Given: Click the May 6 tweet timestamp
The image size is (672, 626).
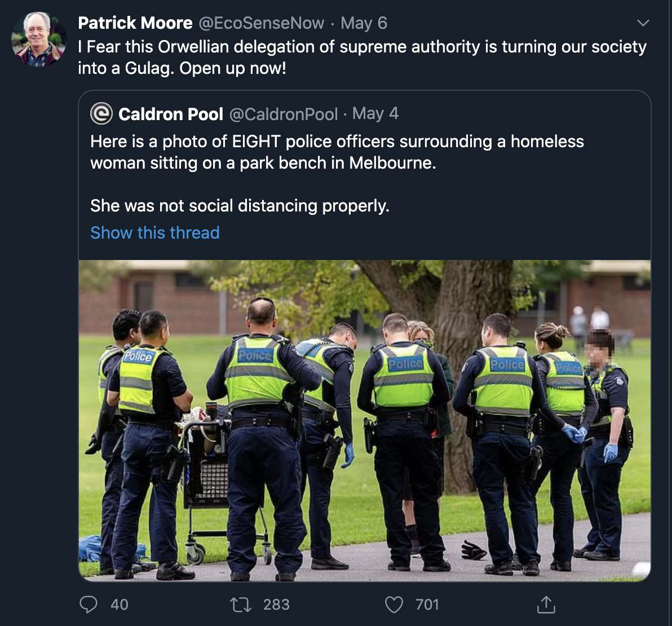Looking at the screenshot, I should click(364, 23).
